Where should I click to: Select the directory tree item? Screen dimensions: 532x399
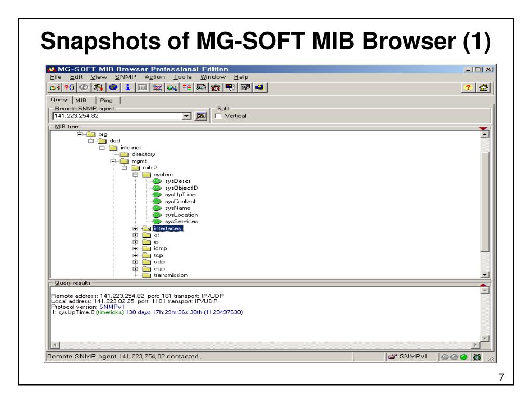[143, 154]
